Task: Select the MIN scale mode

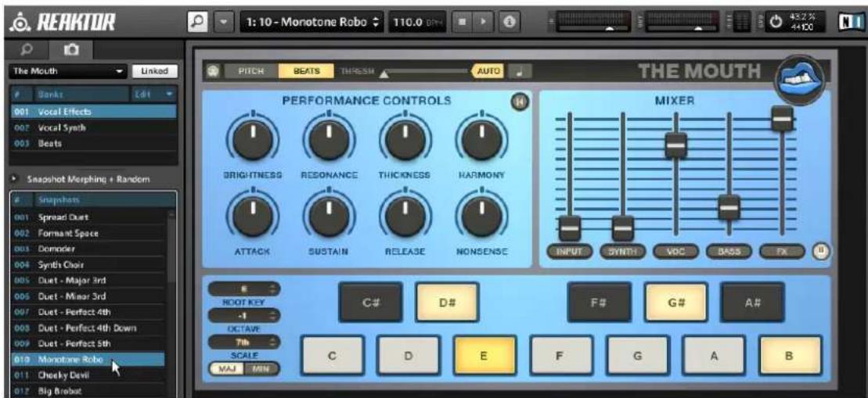Action: (262, 369)
